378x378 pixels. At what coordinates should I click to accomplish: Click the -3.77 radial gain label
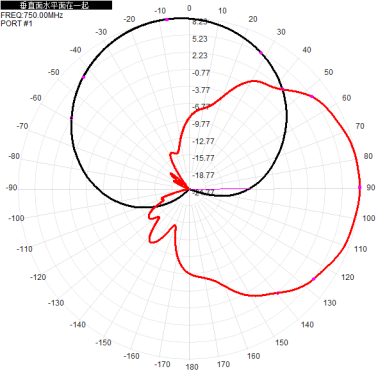point(201,90)
